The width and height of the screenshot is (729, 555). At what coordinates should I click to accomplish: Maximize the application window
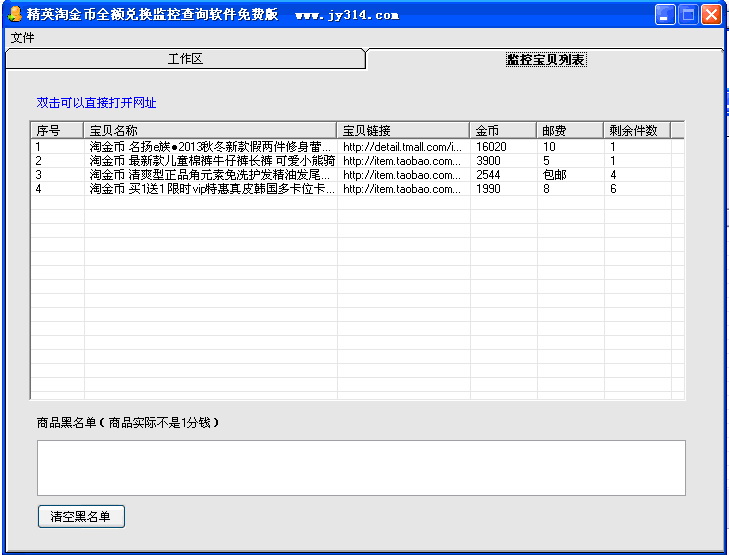(x=688, y=14)
